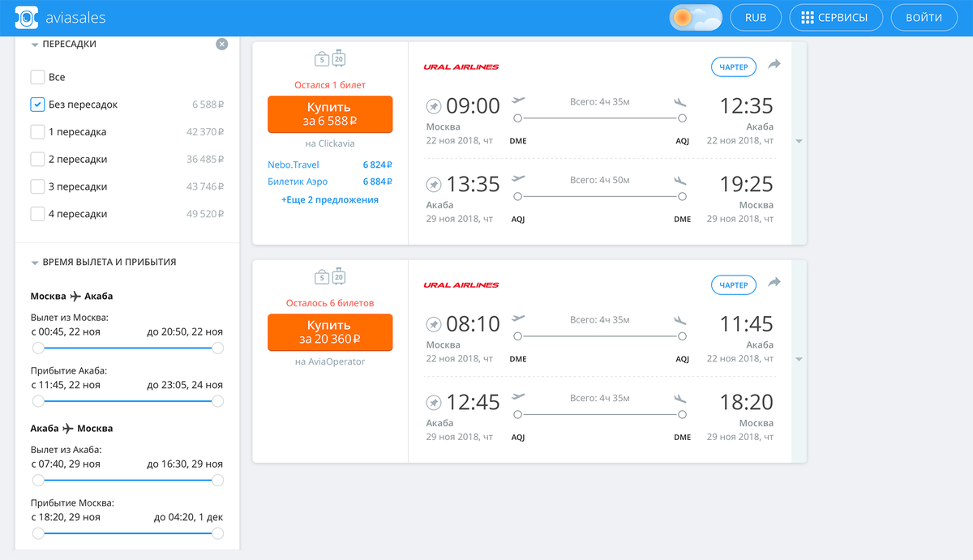
Task: Pin the 12:45 Aqaba return flight
Action: (434, 403)
